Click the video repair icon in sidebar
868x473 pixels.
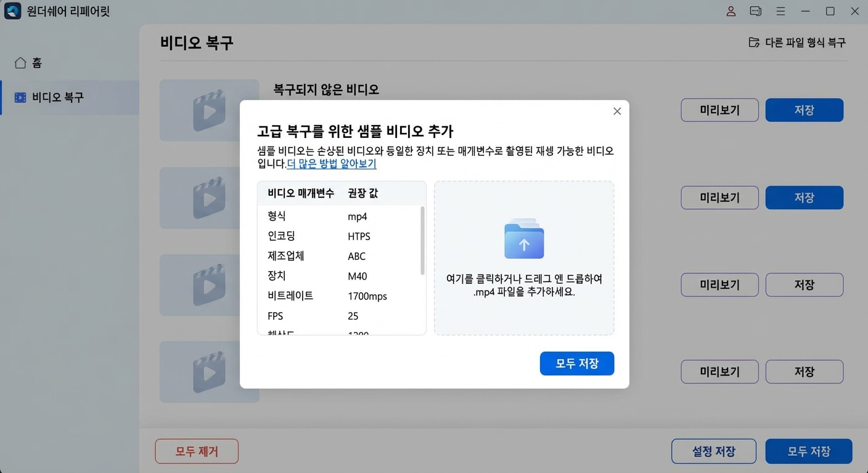pos(20,97)
